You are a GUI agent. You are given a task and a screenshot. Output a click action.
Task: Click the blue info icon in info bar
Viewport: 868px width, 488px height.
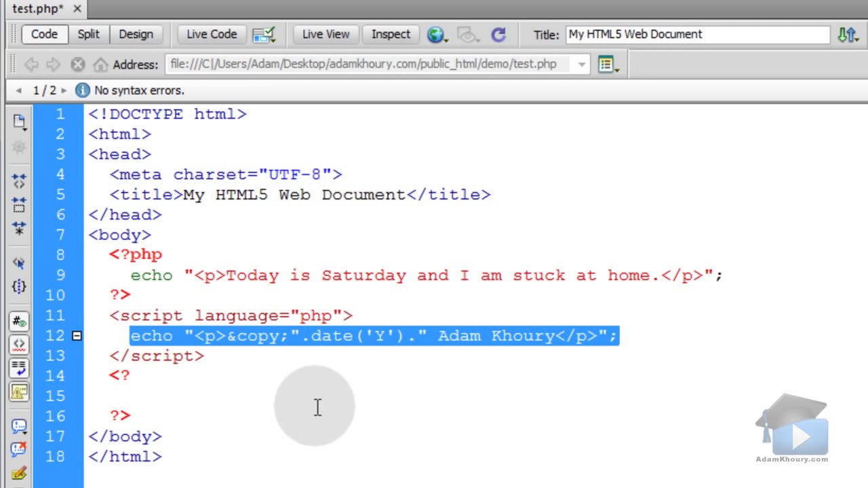[x=83, y=90]
